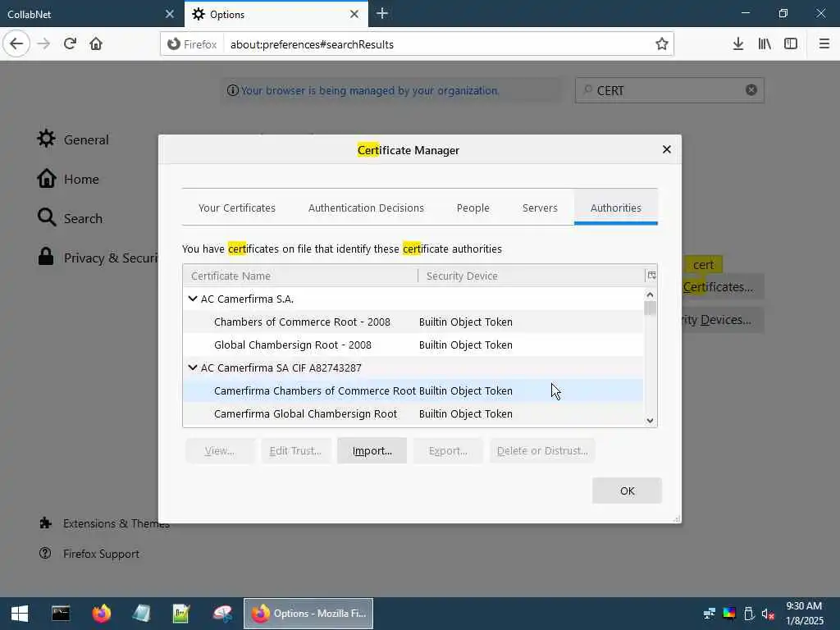The width and height of the screenshot is (840, 630).
Task: Select Chambers of Commerce Root - 2008
Action: click(x=413, y=322)
